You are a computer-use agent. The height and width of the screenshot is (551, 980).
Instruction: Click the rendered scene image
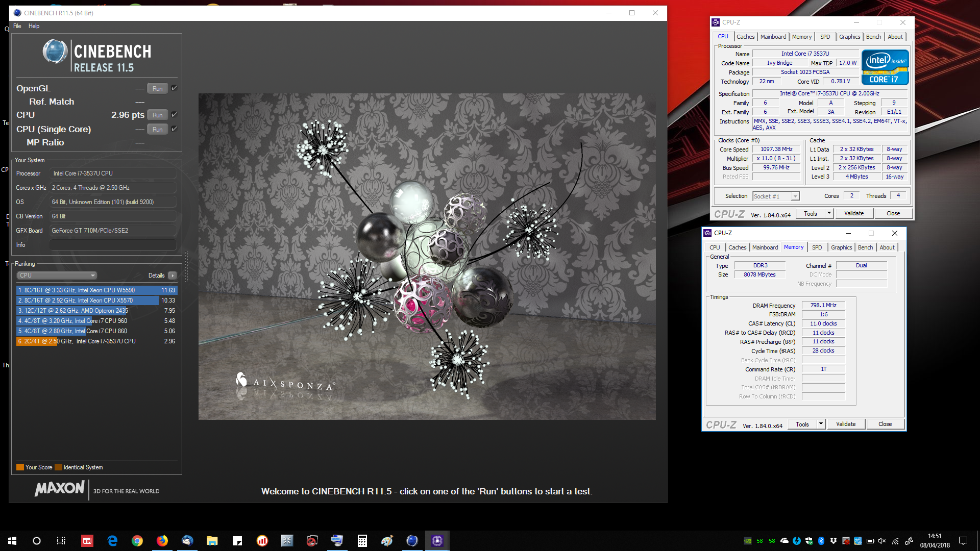point(427,257)
